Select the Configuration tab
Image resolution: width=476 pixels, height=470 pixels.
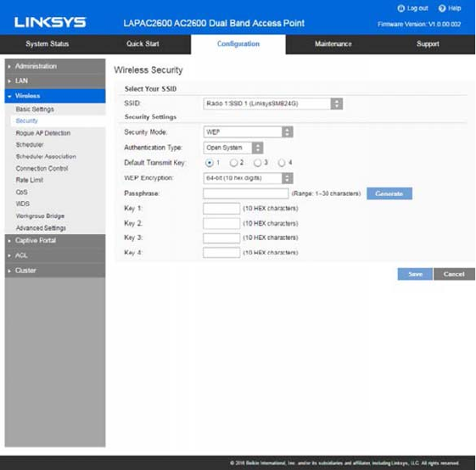(238, 44)
